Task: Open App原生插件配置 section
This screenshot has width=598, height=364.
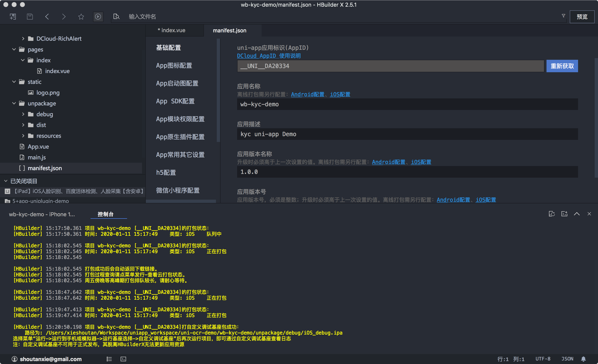Action: click(x=180, y=137)
